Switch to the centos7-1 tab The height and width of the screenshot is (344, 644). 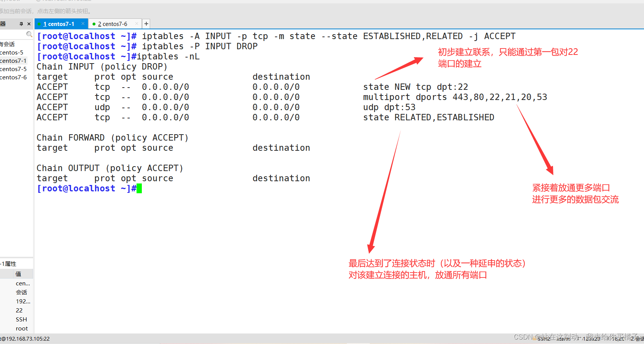click(x=60, y=24)
